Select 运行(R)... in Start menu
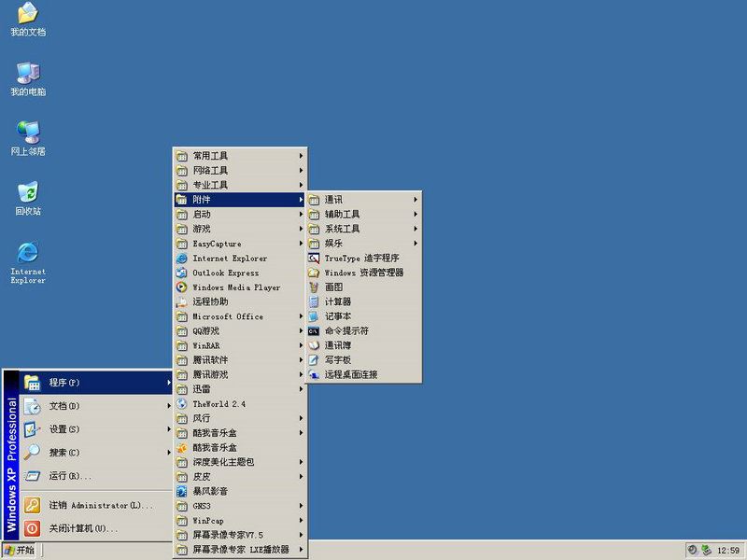This screenshot has height=560, width=747. [x=96, y=476]
